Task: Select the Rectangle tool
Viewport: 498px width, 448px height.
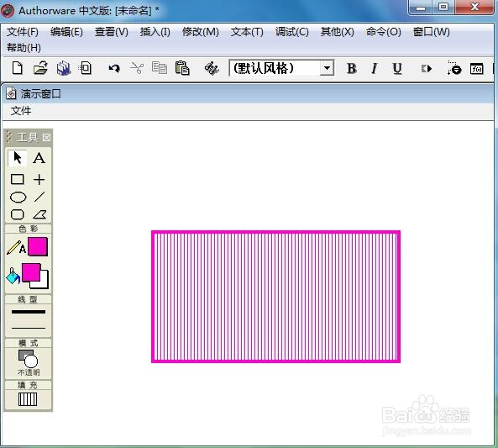Action: coord(17,179)
